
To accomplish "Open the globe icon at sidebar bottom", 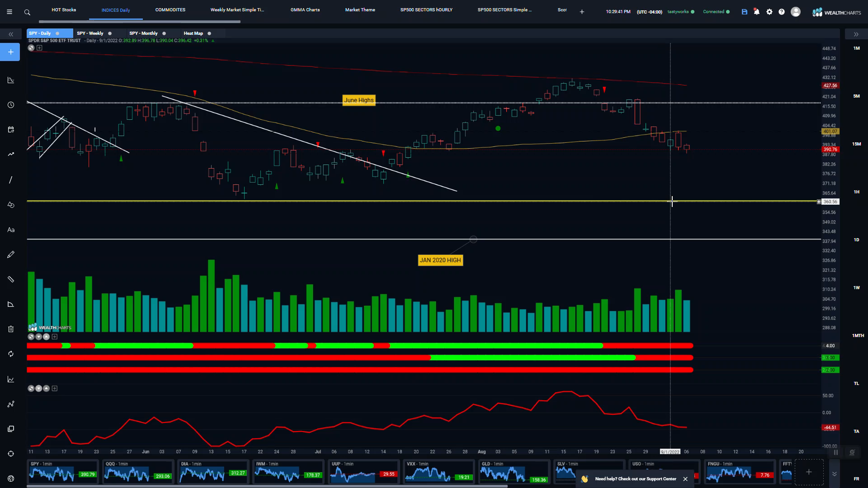I will pos(11,479).
